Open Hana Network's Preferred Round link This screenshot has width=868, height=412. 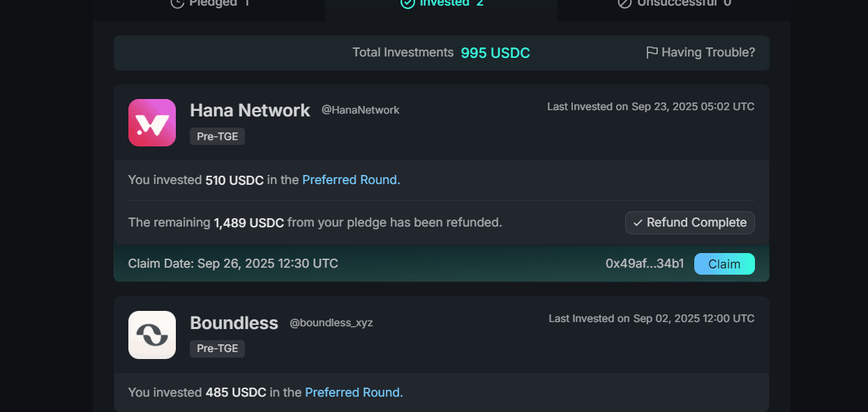tap(351, 180)
